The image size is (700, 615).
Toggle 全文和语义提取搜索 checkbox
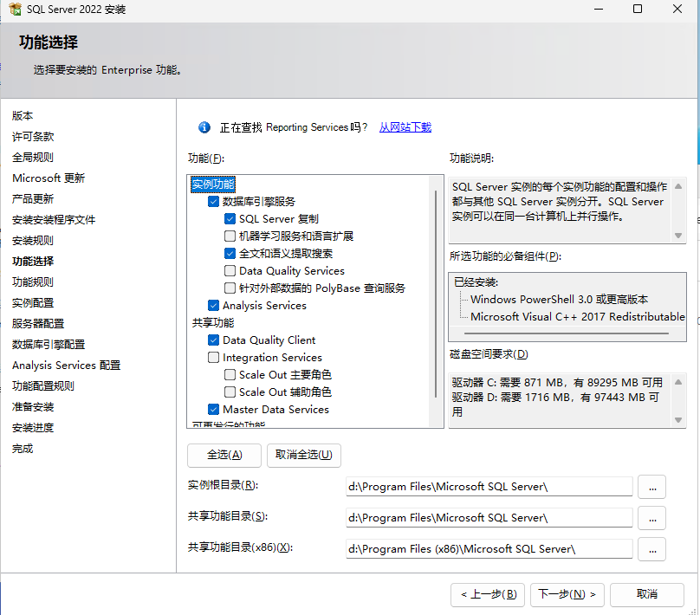[x=230, y=254]
